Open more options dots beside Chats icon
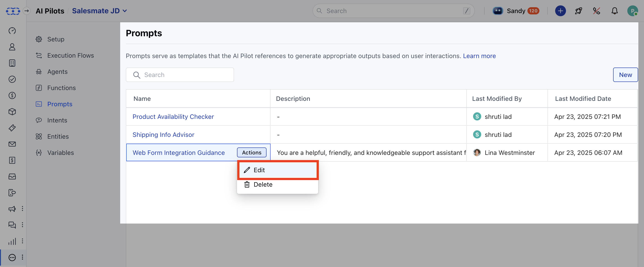The width and height of the screenshot is (644, 267). pyautogui.click(x=23, y=225)
